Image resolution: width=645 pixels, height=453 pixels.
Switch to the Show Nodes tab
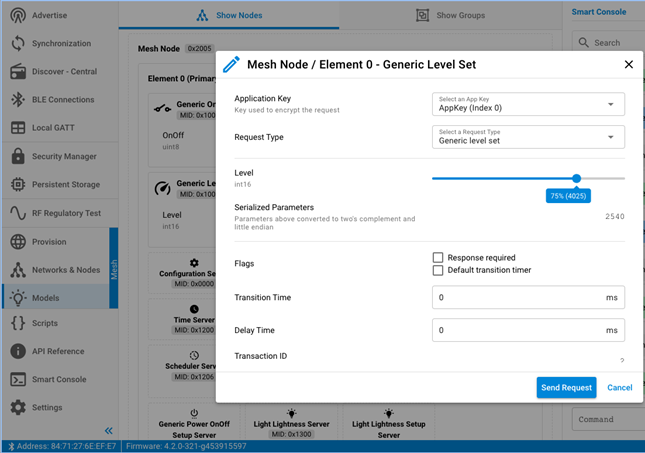point(229,16)
